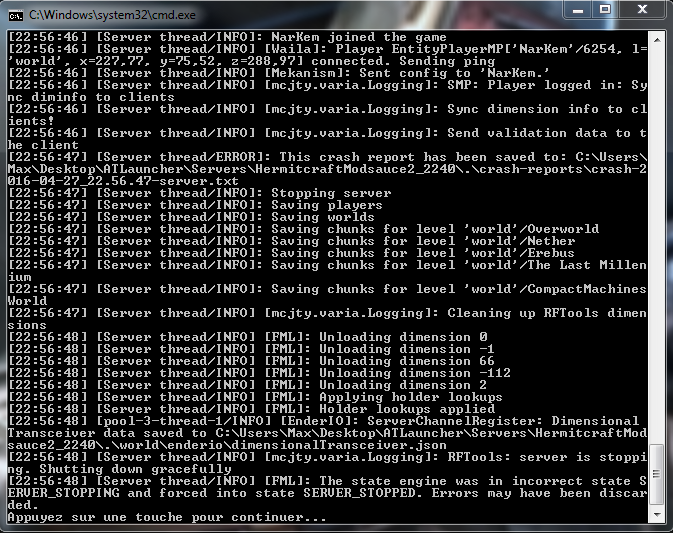Click the C:\Windows\system32\cmd.exe title text
The width and height of the screenshot is (673, 533).
pyautogui.click(x=112, y=15)
